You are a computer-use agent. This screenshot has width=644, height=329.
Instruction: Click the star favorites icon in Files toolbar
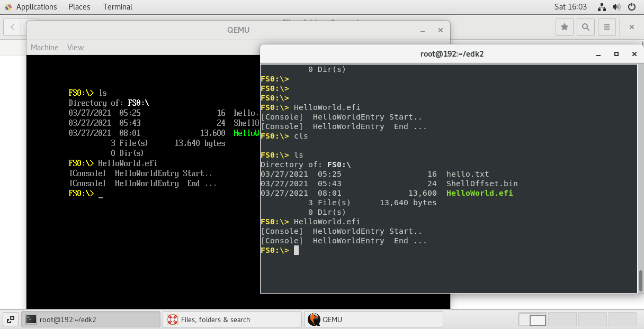coord(564,26)
